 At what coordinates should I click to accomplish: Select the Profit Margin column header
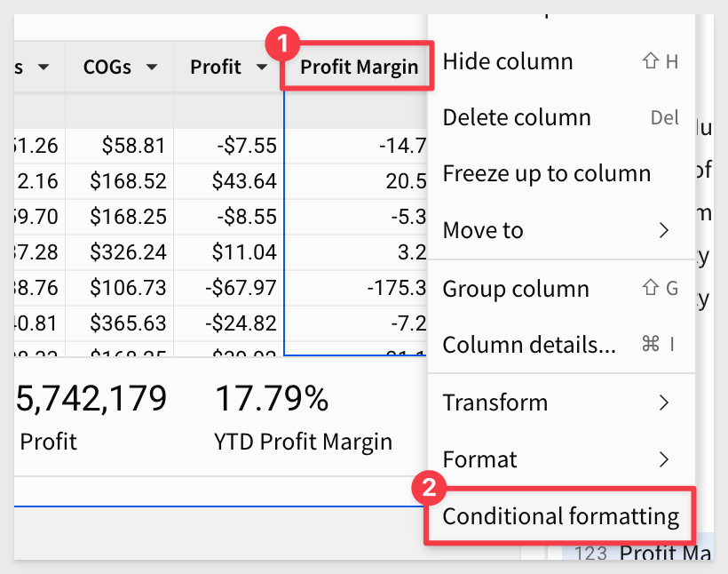(359, 67)
